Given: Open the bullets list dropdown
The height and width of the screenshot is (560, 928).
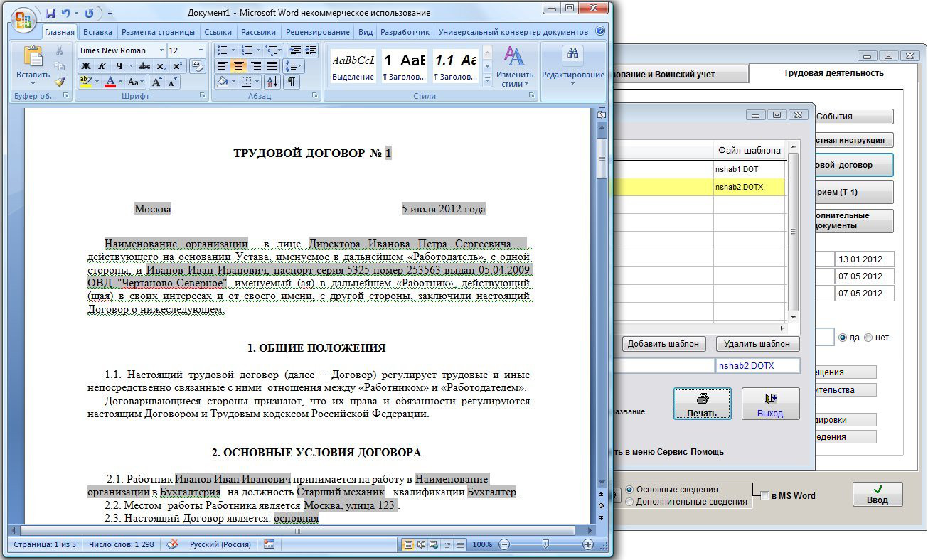Looking at the screenshot, I should pos(235,50).
